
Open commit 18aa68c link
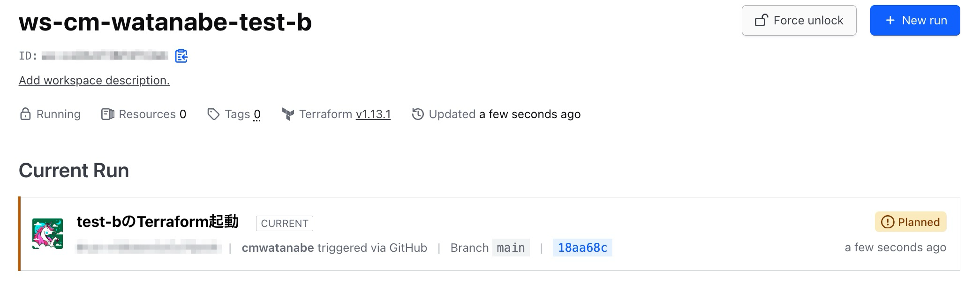click(x=582, y=248)
